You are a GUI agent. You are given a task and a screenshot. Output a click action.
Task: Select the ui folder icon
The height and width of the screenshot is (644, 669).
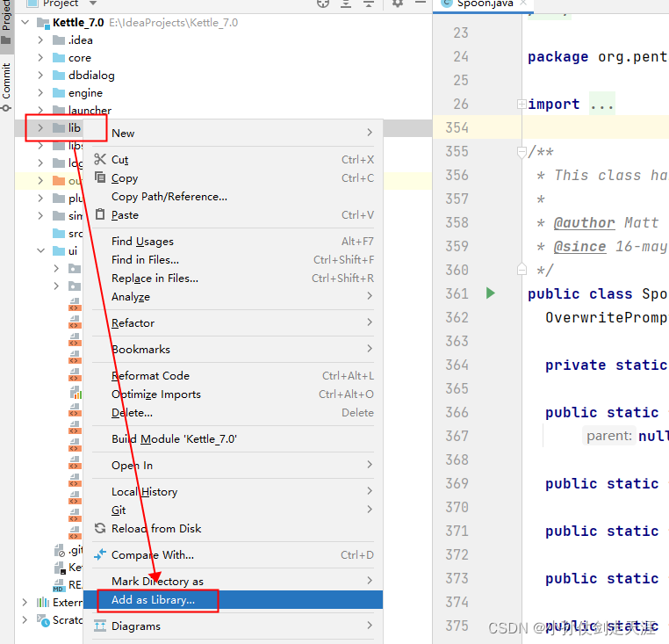coord(59,250)
